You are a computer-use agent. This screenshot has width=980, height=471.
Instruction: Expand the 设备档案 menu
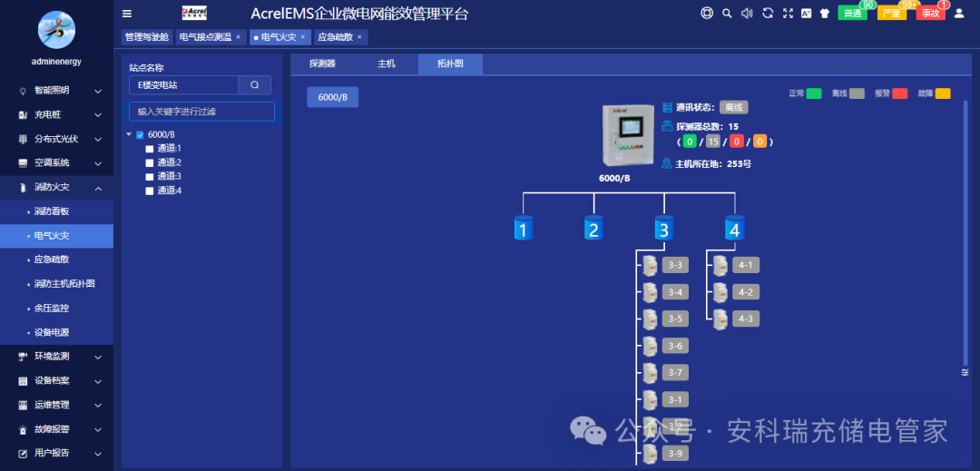[57, 381]
